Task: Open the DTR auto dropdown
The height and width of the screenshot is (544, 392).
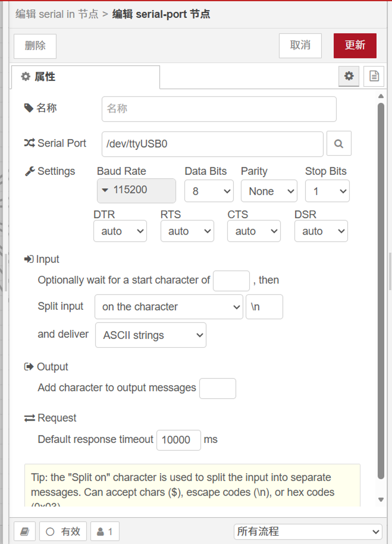Action: (120, 231)
